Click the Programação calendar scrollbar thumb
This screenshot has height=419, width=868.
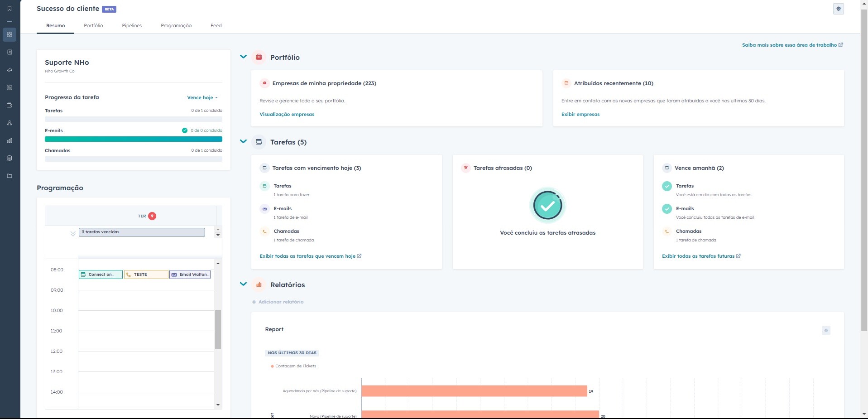(218, 329)
